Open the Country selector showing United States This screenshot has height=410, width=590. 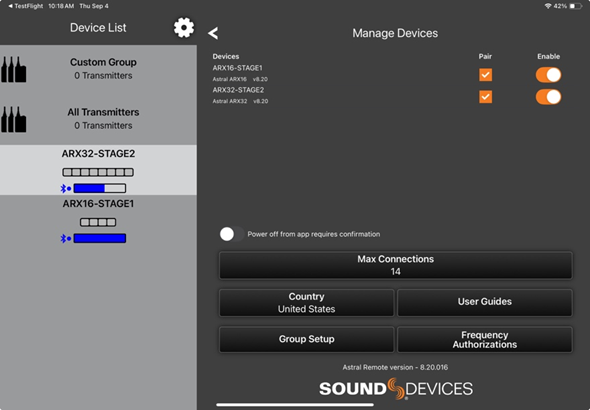pos(307,303)
